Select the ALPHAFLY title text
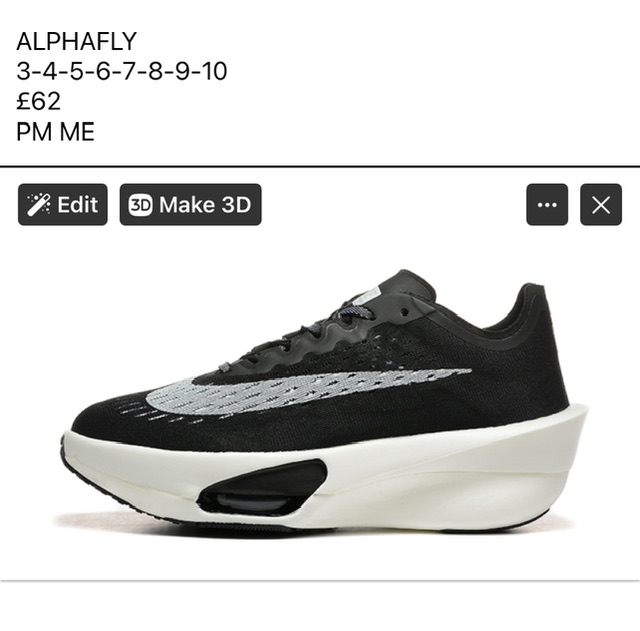This screenshot has width=640, height=631. pyautogui.click(x=76, y=41)
